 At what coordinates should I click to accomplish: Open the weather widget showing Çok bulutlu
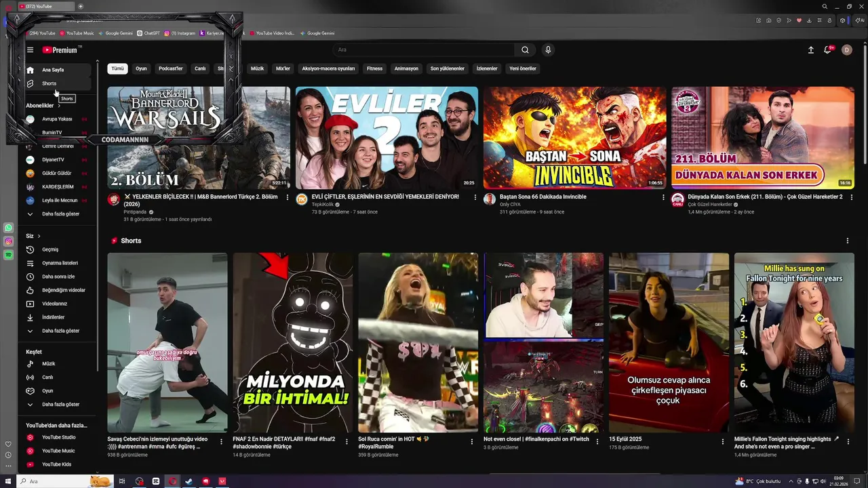[x=758, y=481]
